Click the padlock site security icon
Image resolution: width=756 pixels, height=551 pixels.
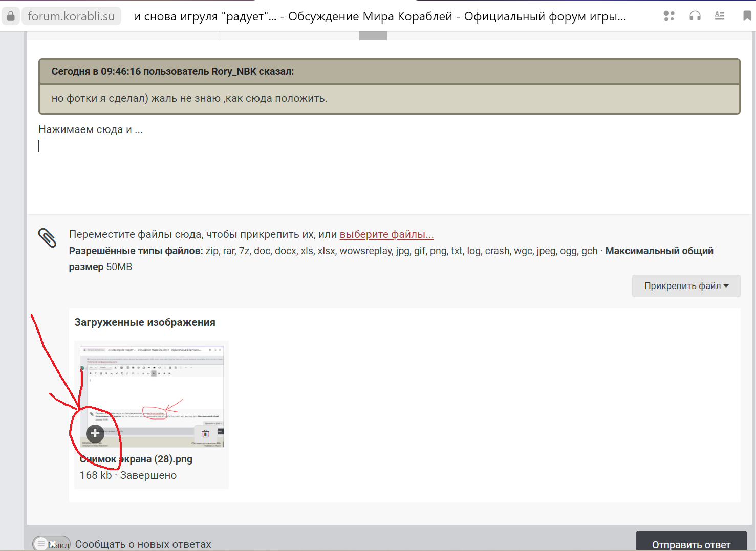[x=10, y=16]
